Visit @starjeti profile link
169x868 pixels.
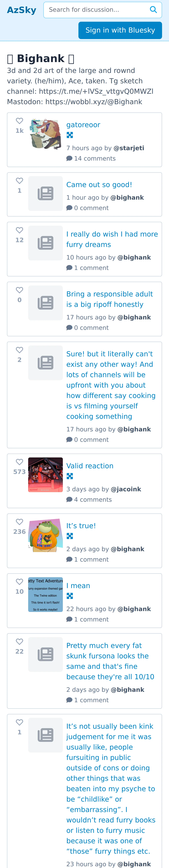click(x=129, y=148)
